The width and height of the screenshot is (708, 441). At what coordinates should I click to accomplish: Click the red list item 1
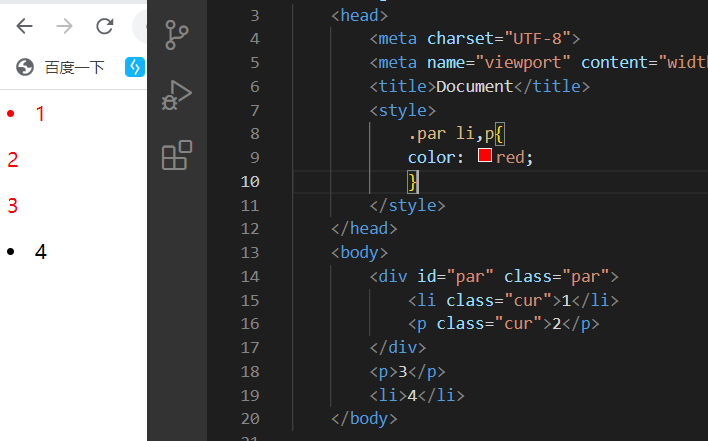click(x=40, y=114)
